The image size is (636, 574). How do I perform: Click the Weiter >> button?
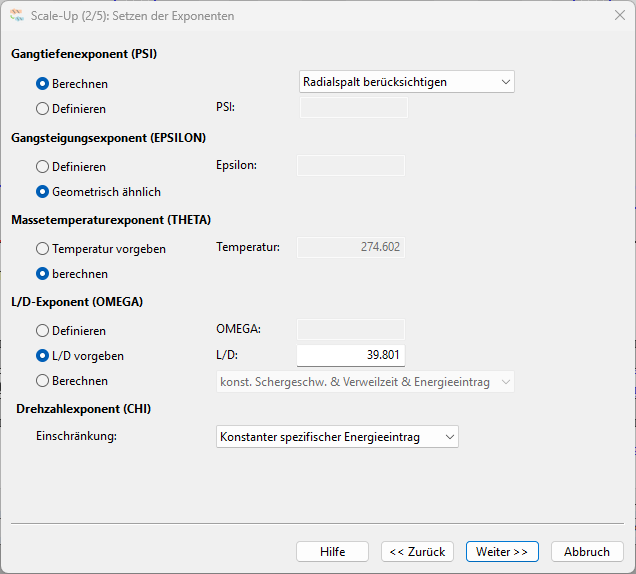tap(502, 552)
